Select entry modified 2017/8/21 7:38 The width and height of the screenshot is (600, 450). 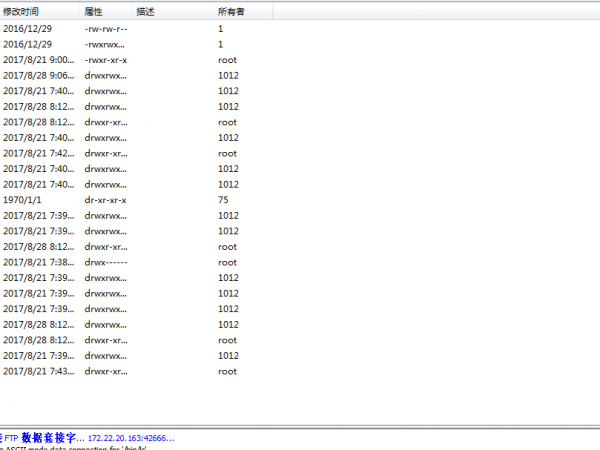pos(38,262)
